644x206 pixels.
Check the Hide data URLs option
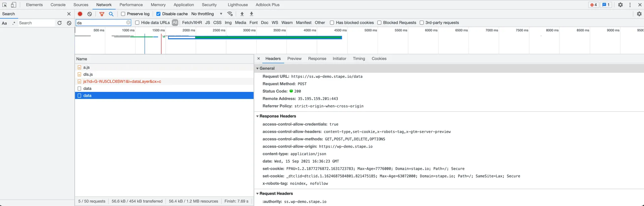137,22
